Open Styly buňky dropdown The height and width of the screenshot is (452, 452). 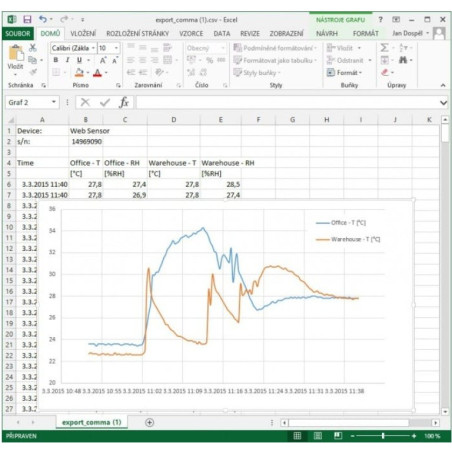(257, 72)
